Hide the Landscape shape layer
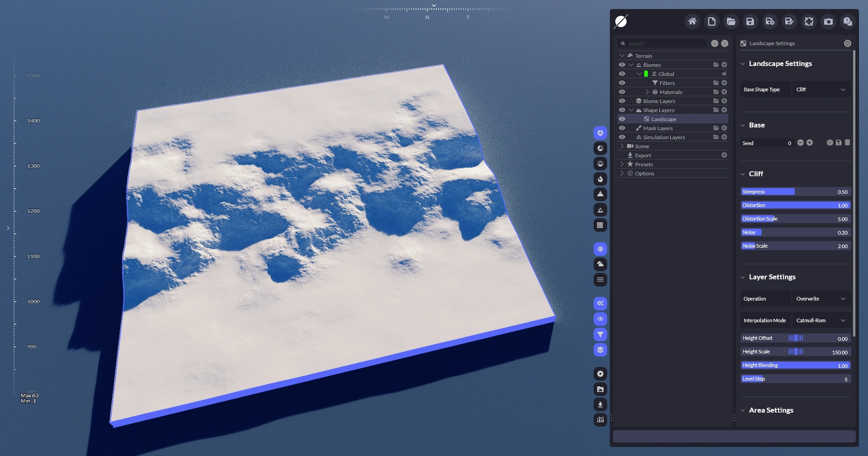868x456 pixels. point(622,119)
